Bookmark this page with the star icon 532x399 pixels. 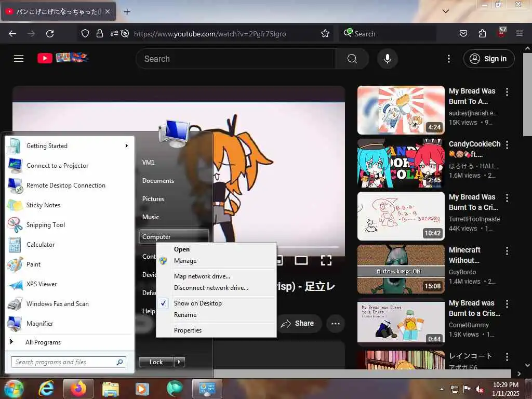(325, 33)
